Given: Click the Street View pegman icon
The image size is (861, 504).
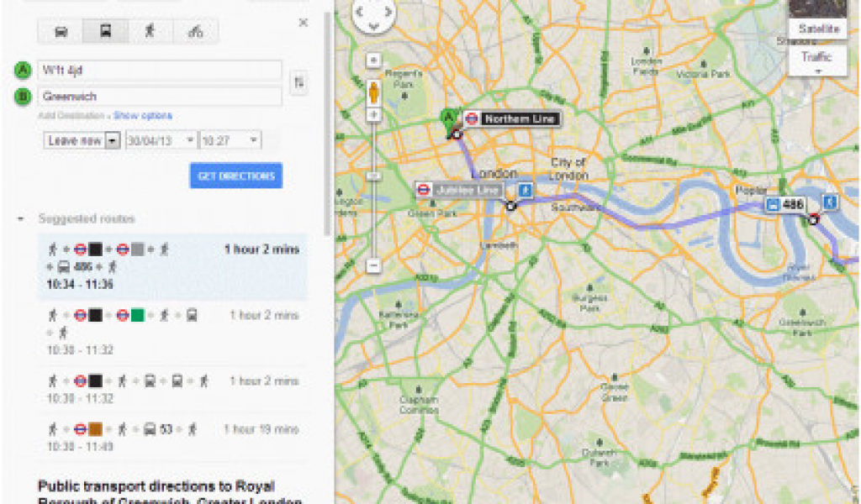Looking at the screenshot, I should coord(374,92).
